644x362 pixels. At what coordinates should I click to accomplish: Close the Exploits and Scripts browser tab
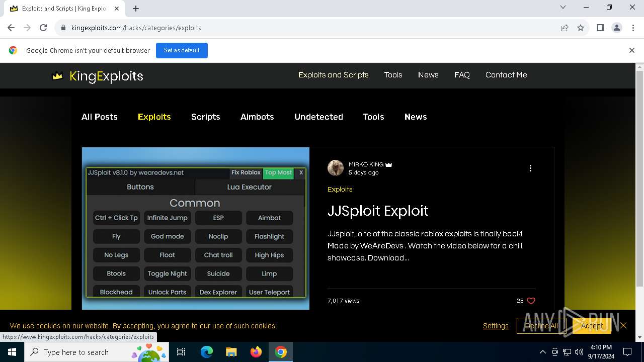(x=117, y=9)
